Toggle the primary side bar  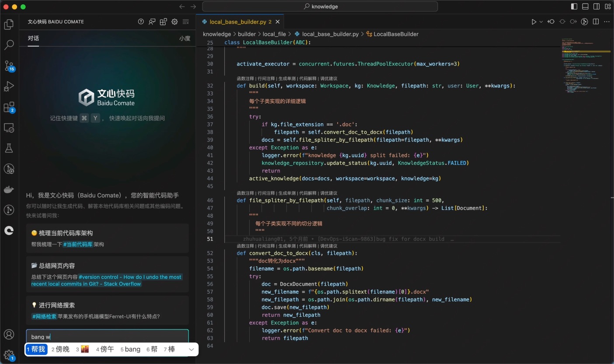click(574, 7)
